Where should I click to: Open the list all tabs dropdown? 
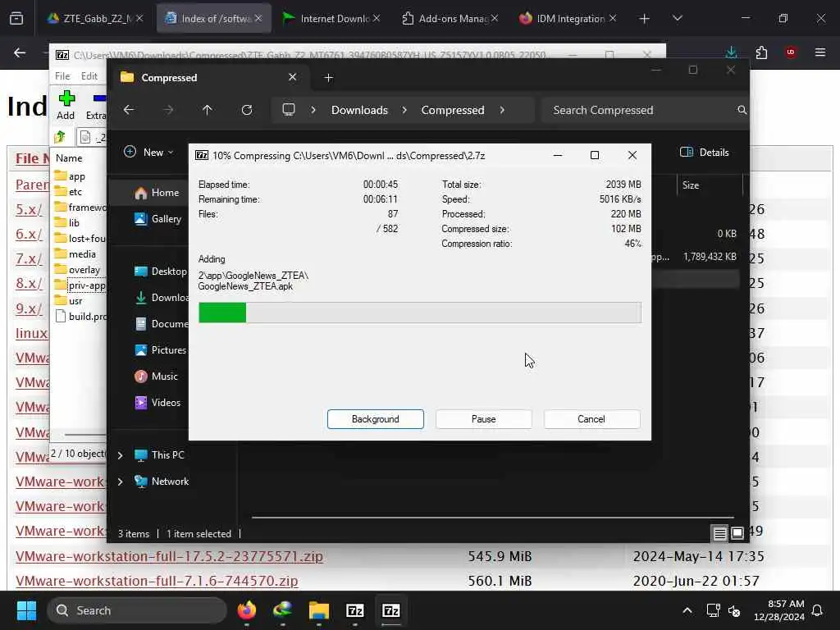point(677,18)
